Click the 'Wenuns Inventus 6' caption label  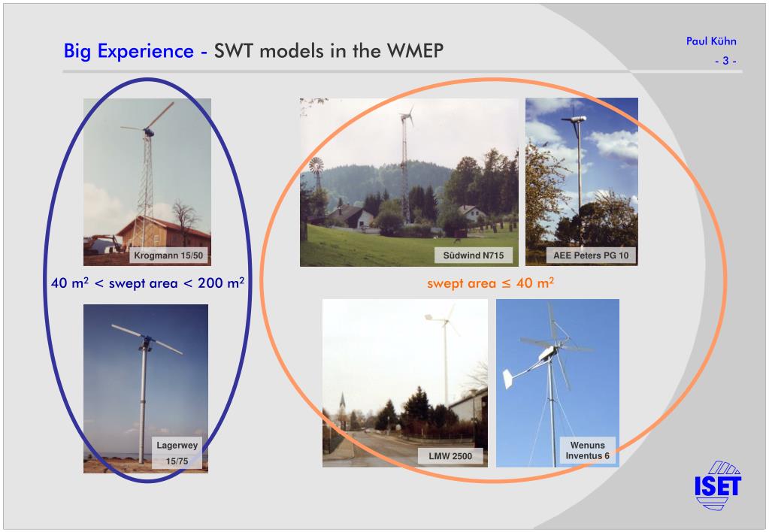click(x=588, y=451)
